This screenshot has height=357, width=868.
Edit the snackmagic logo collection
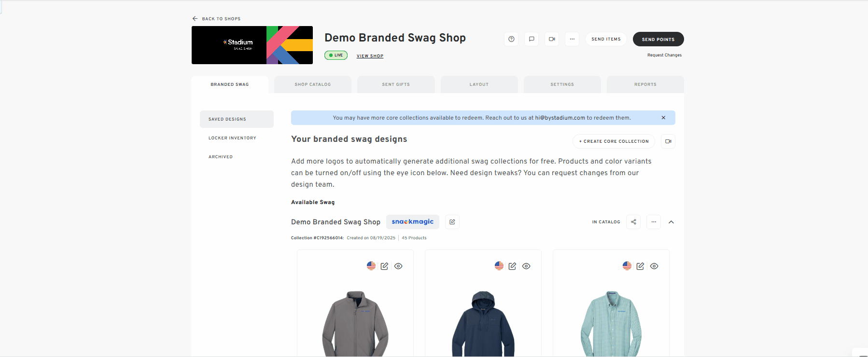point(452,222)
